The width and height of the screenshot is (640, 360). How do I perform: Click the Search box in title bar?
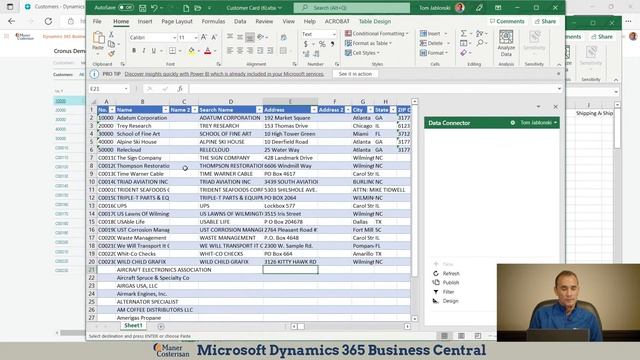pyautogui.click(x=351, y=8)
